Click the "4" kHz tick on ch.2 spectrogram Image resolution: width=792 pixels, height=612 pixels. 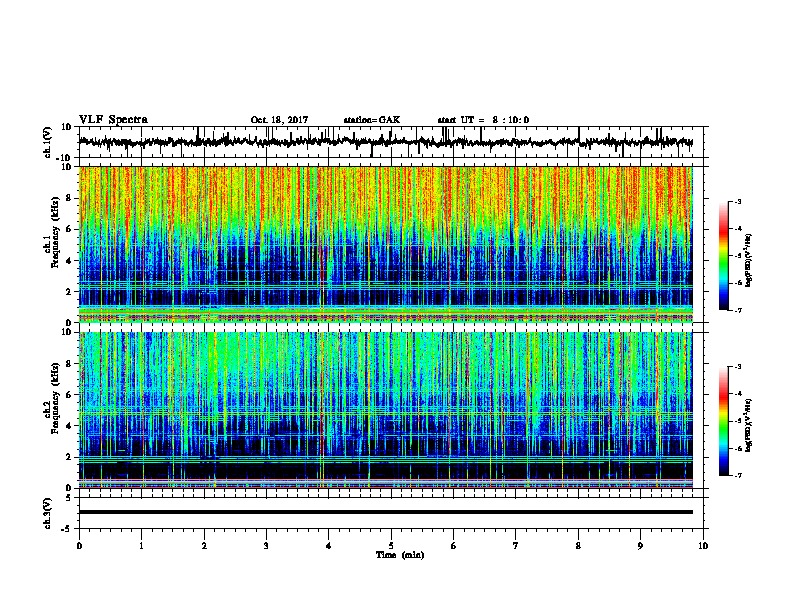tap(68, 426)
